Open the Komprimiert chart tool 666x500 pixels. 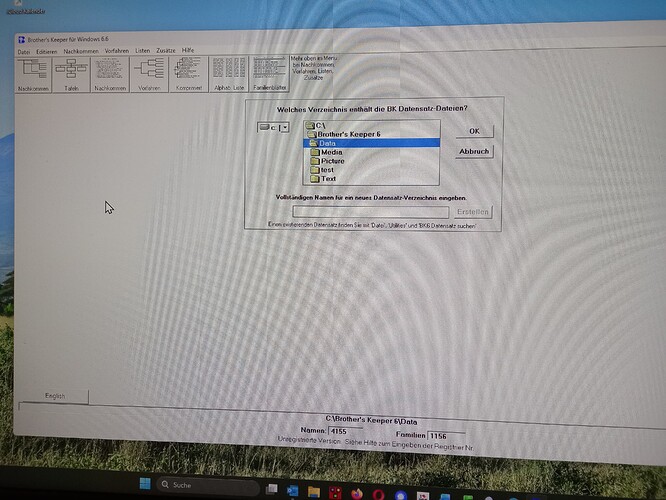(189, 75)
